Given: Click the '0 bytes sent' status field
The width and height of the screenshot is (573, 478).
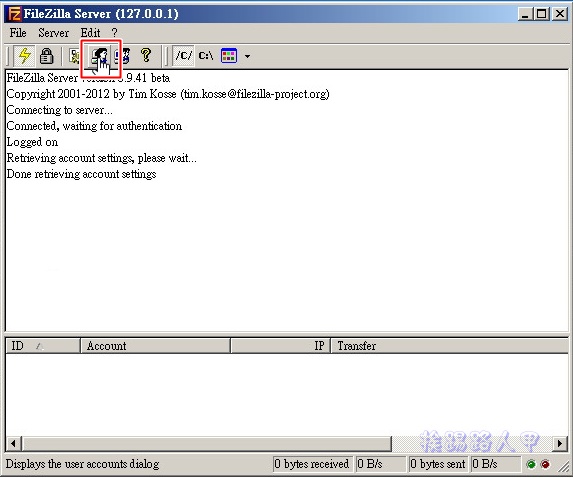Looking at the screenshot, I should [x=438, y=464].
